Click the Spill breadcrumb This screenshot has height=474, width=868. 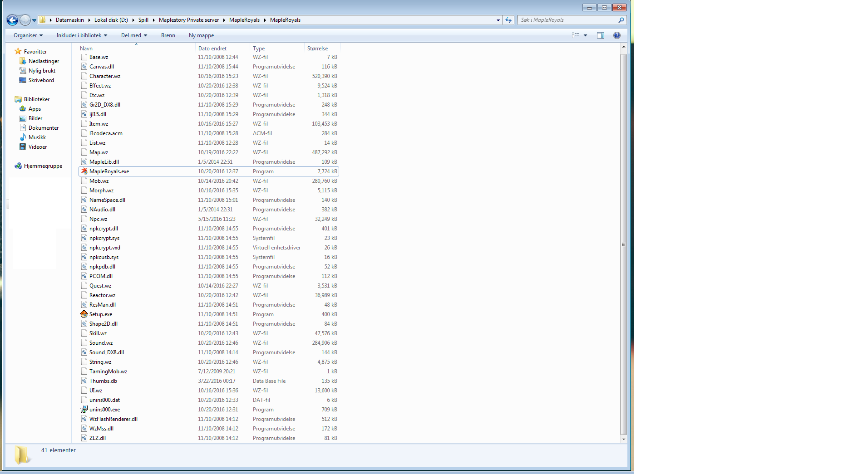pyautogui.click(x=143, y=20)
